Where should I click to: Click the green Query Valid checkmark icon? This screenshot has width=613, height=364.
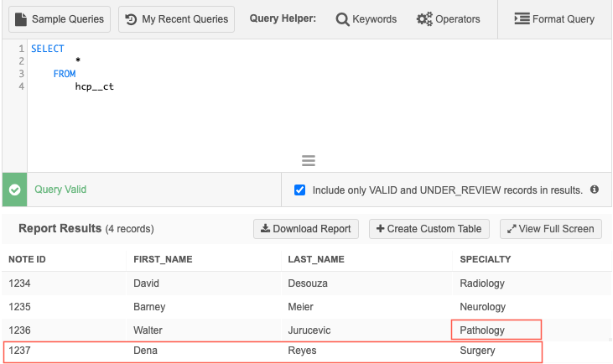[14, 190]
